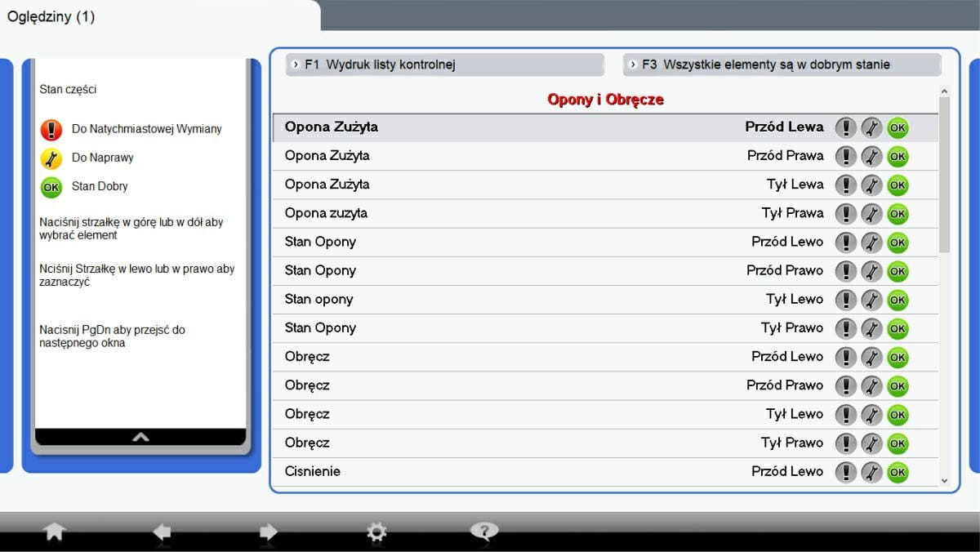
Task: Set Stan Opony Przód Prawo to OK
Action: [x=898, y=270]
